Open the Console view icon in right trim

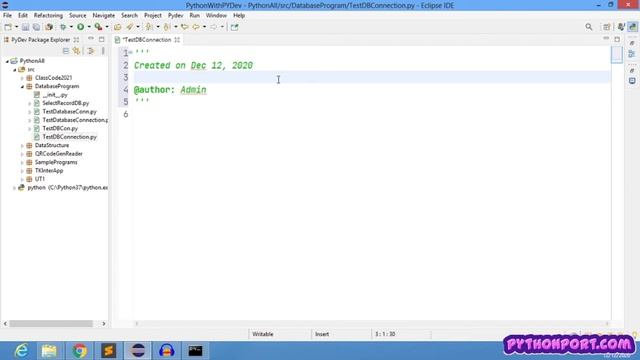click(632, 81)
